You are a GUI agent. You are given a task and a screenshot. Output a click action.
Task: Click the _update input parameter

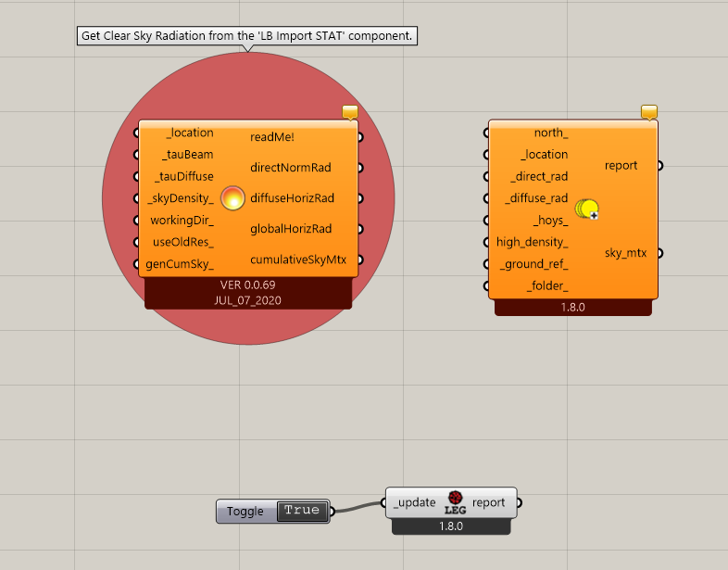(415, 502)
